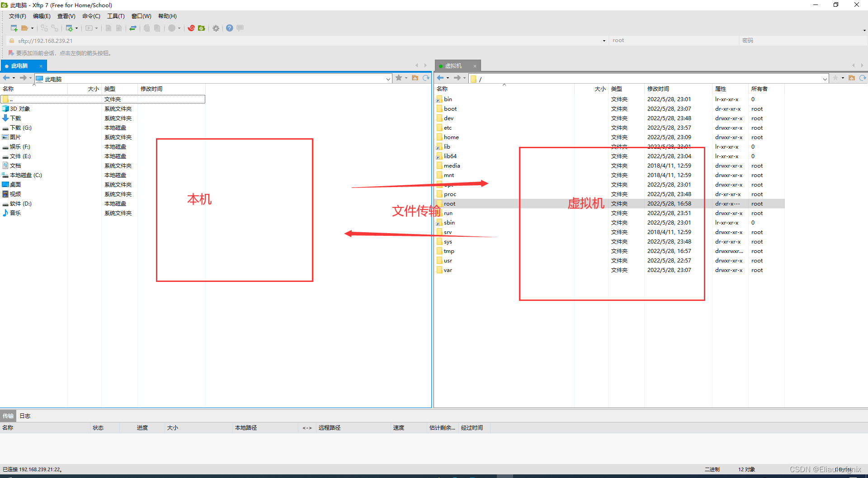Screen dimensions: 868x478
Task: Go back in the local pane
Action: 6,78
